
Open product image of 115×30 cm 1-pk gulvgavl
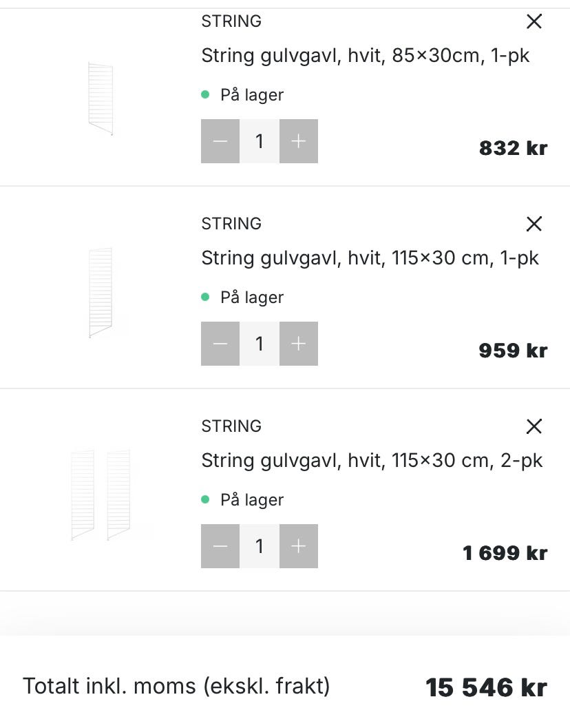coord(101,293)
